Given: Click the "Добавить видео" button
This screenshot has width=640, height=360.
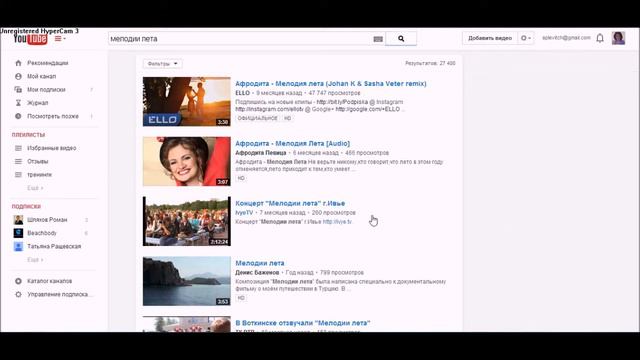Looking at the screenshot, I should pyautogui.click(x=490, y=38).
